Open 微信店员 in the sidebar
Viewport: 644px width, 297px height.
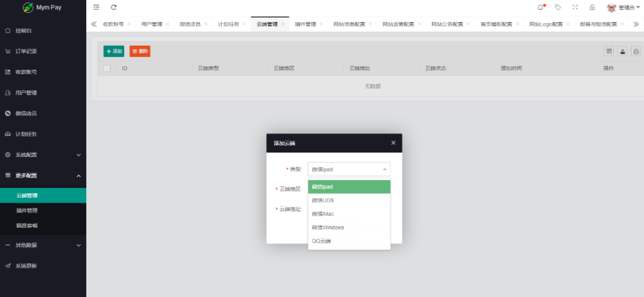pyautogui.click(x=43, y=113)
